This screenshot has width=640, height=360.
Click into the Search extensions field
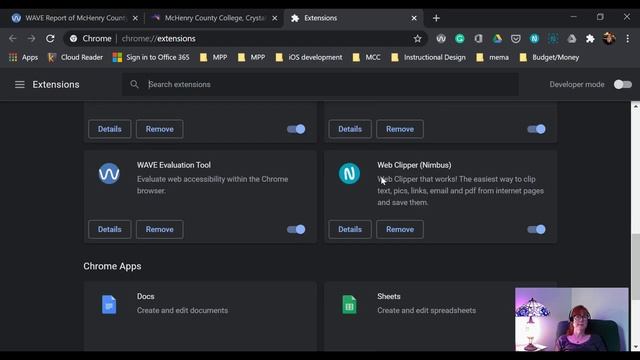(x=320, y=84)
